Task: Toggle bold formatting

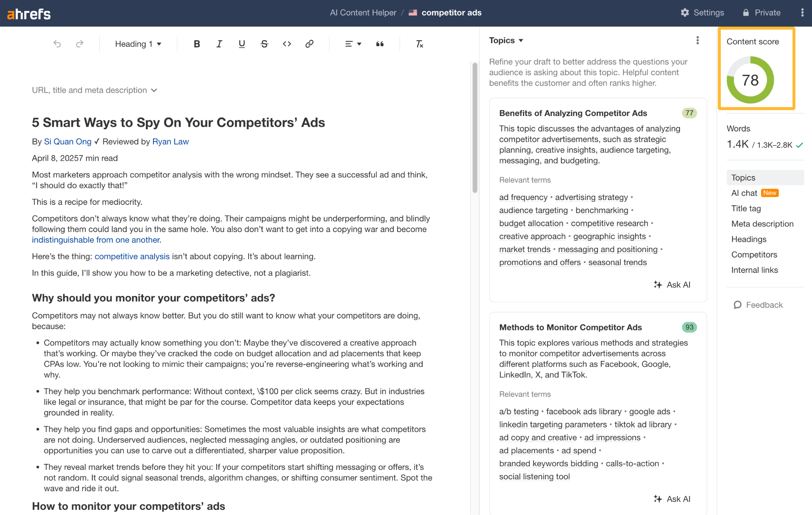Action: (197, 44)
